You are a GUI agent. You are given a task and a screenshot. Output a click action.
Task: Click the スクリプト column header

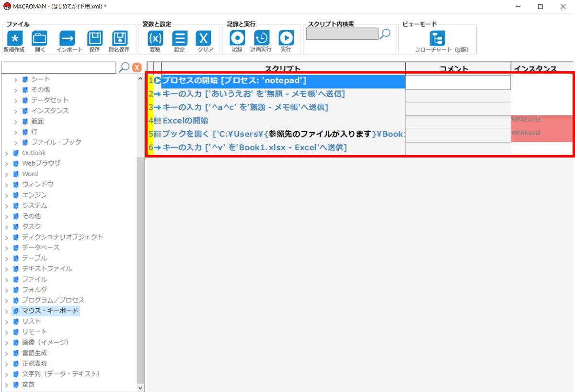(283, 68)
